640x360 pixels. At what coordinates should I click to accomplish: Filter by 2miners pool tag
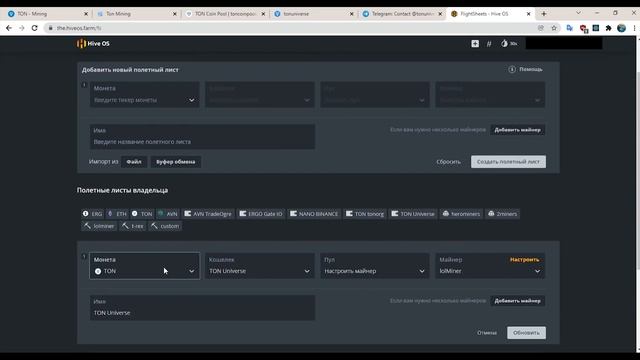click(502, 213)
